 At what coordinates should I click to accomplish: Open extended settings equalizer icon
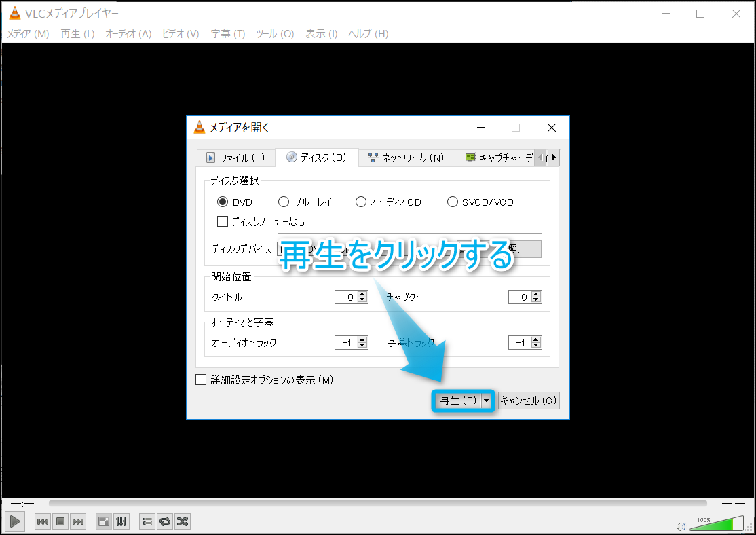click(121, 521)
